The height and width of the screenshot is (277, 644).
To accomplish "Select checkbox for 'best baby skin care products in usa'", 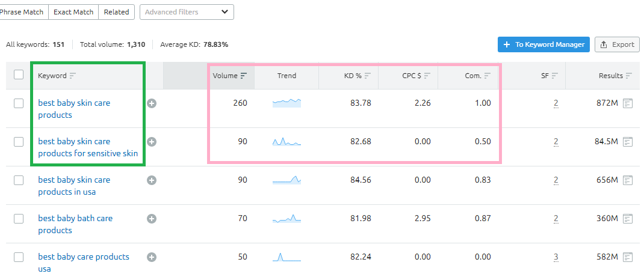I will point(19,180).
